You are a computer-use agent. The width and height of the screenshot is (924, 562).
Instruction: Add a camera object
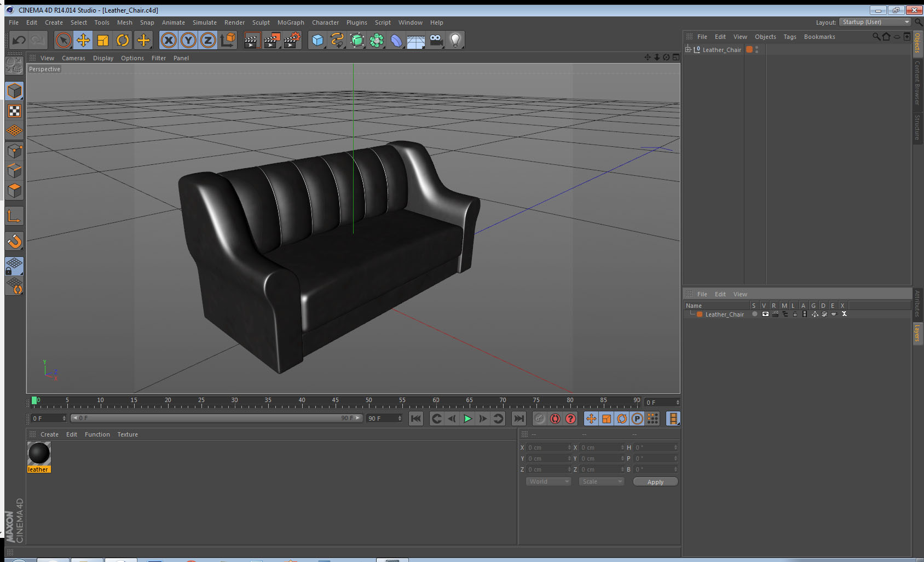436,40
